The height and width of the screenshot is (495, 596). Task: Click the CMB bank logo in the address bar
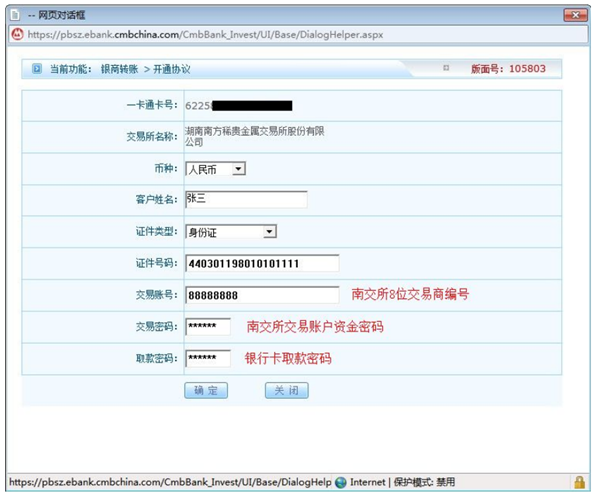tap(17, 34)
